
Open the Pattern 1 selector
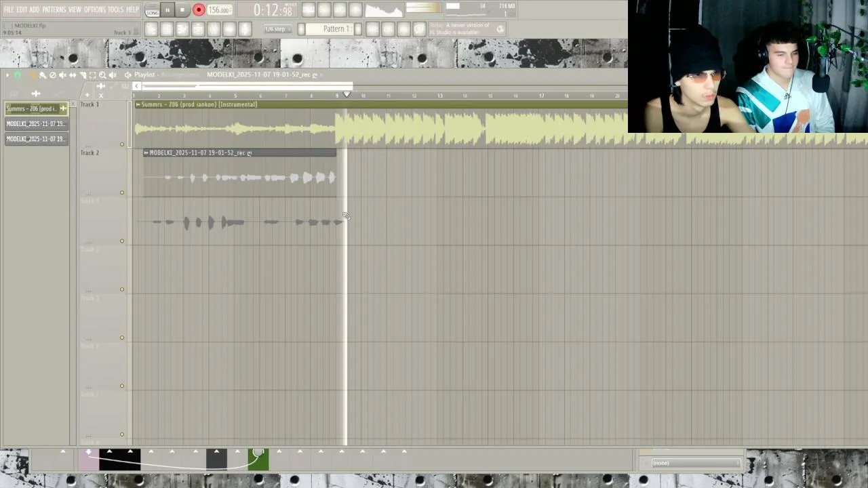point(330,29)
